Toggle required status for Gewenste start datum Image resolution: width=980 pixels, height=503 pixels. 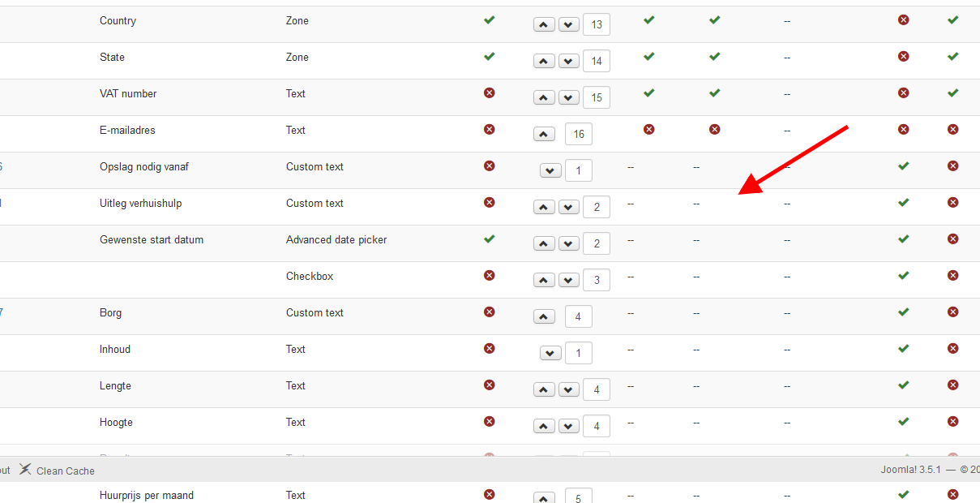[489, 239]
